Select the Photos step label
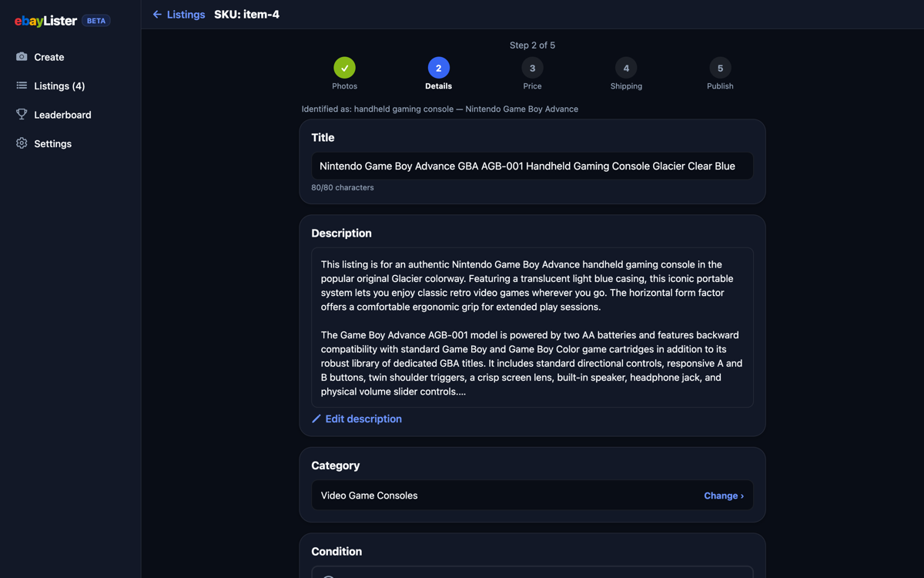This screenshot has height=578, width=924. pyautogui.click(x=344, y=86)
